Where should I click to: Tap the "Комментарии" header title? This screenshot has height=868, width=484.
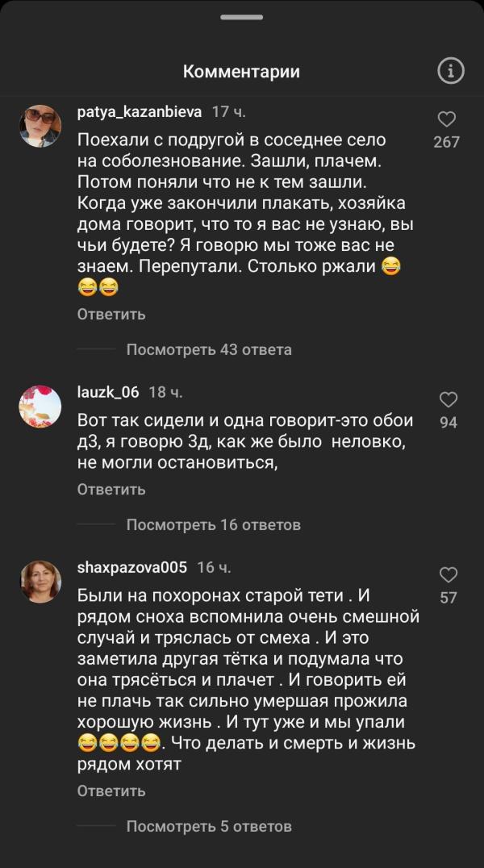pyautogui.click(x=241, y=71)
